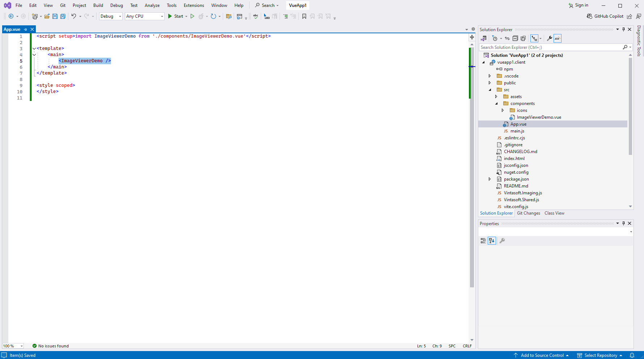
Task: Open the Any CPU platform dropdown
Action: point(145,16)
